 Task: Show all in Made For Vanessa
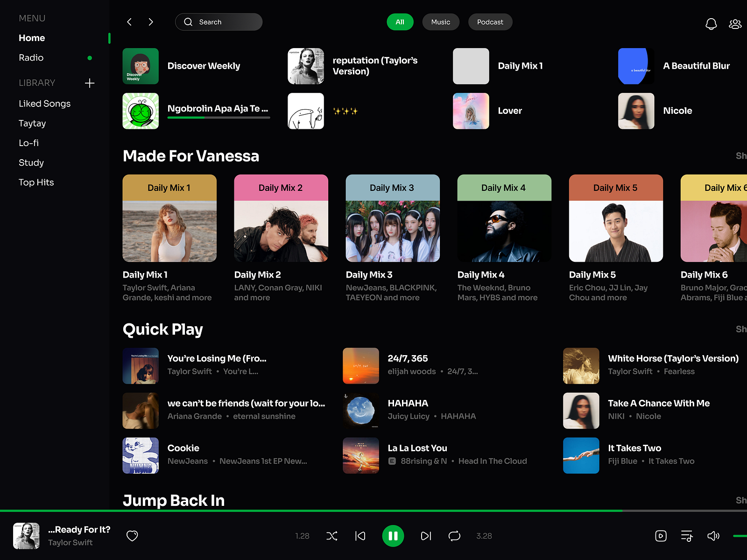741,156
